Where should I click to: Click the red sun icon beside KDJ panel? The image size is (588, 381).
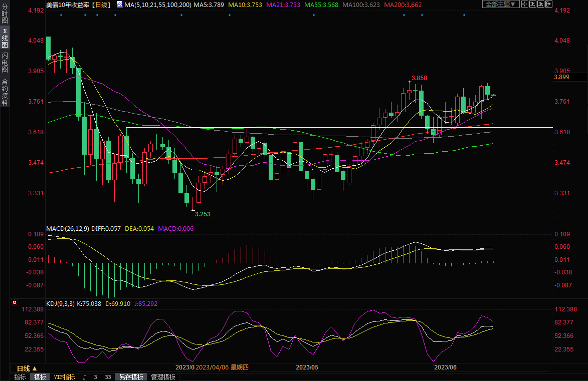(14, 303)
